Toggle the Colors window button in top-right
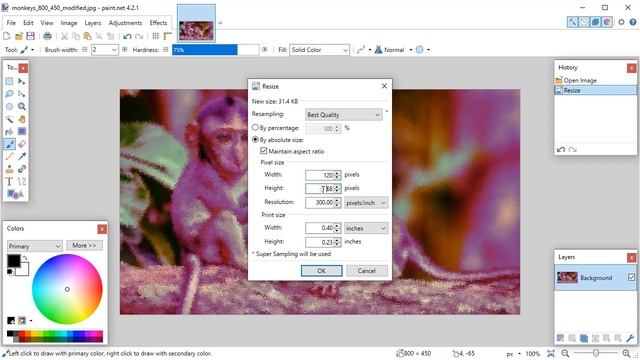Screen dimensions: 640x360 pyautogui.click(x=607, y=22)
